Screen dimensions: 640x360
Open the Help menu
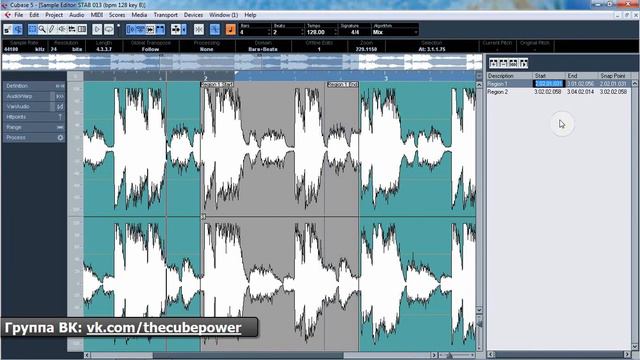(x=250, y=15)
